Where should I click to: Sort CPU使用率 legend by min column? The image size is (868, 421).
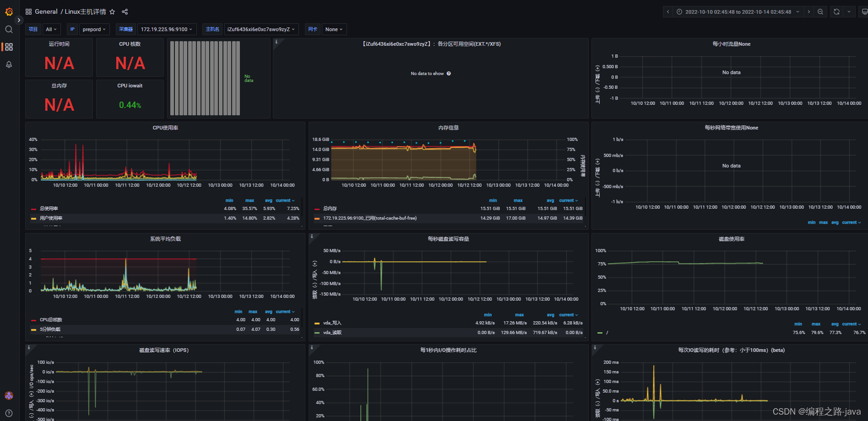pyautogui.click(x=229, y=200)
